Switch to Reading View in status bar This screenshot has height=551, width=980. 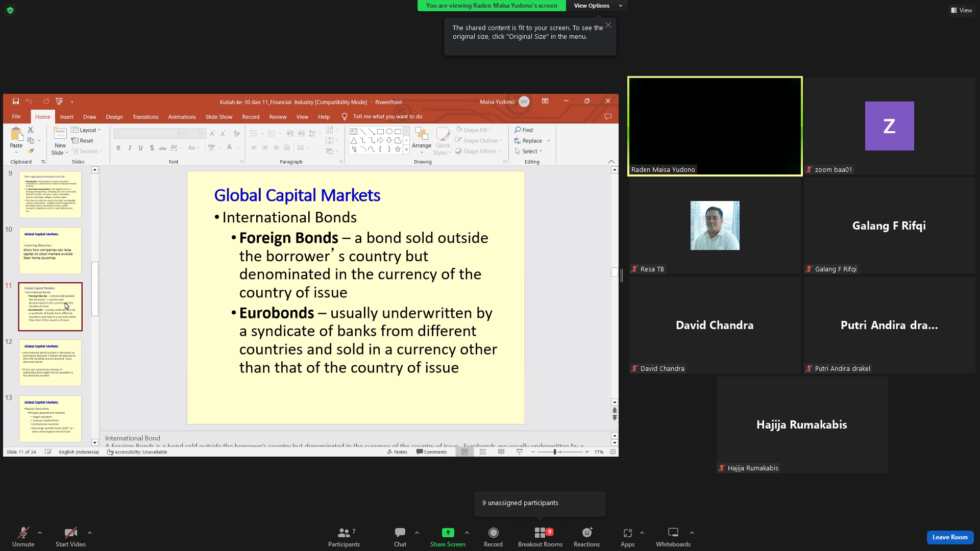coord(501,452)
